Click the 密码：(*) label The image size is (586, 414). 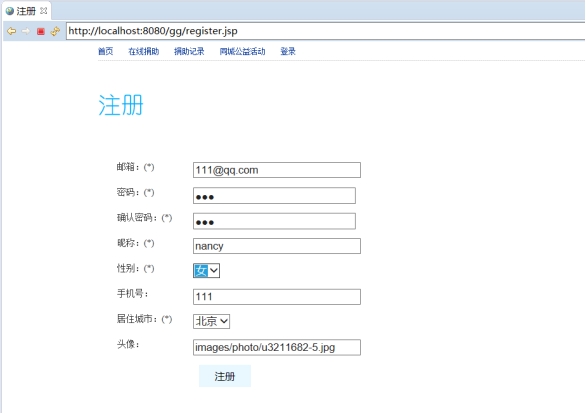pos(135,192)
